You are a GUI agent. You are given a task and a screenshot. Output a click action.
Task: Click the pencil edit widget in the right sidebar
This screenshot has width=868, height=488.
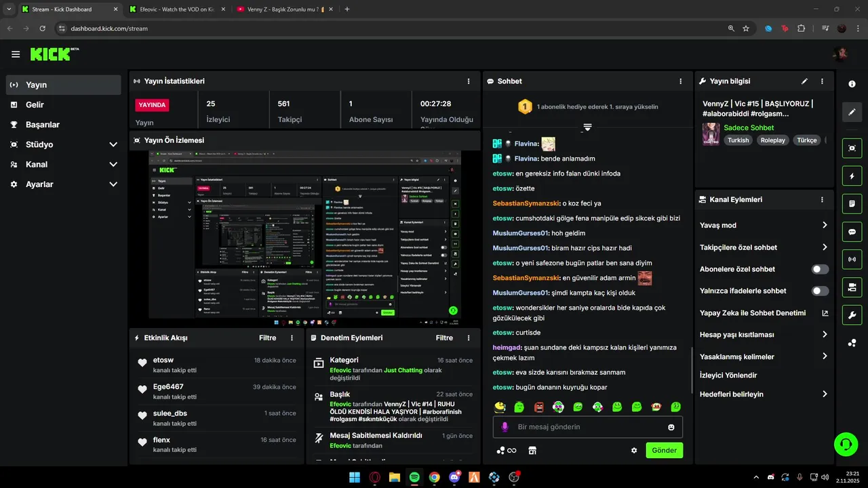[x=852, y=112]
